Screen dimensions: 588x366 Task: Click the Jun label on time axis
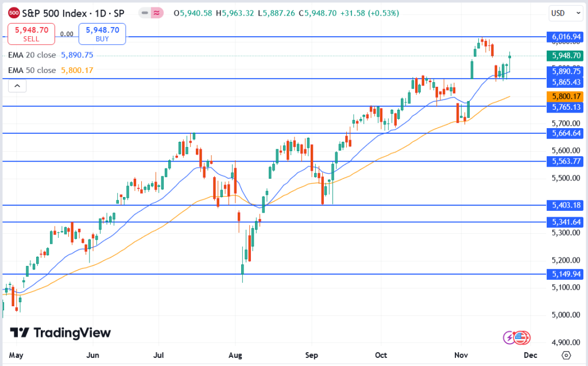[x=92, y=355]
